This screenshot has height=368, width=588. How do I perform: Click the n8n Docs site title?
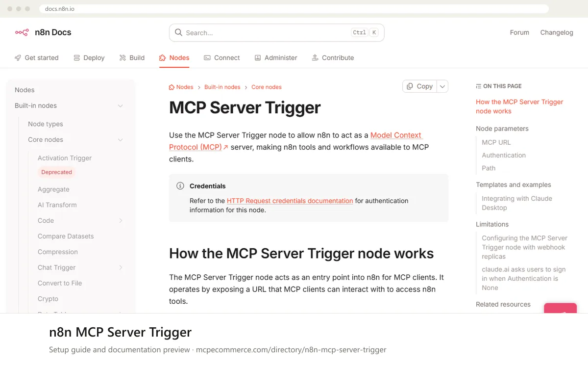pos(53,32)
